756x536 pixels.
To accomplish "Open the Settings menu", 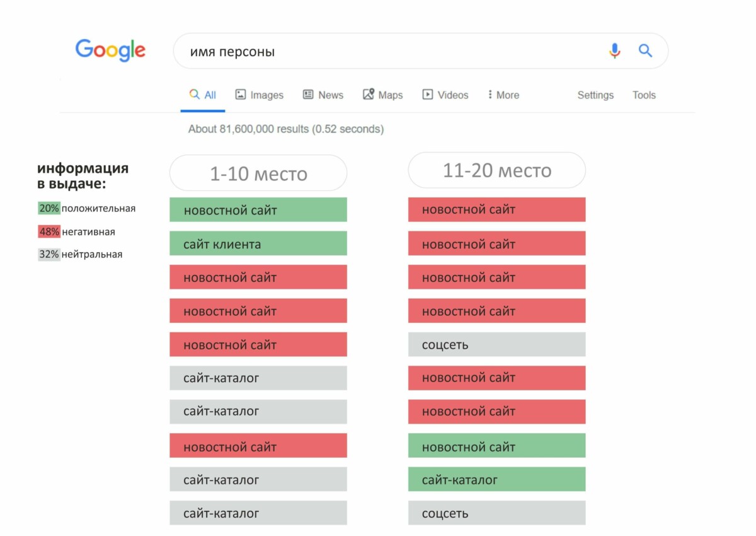I will 595,95.
